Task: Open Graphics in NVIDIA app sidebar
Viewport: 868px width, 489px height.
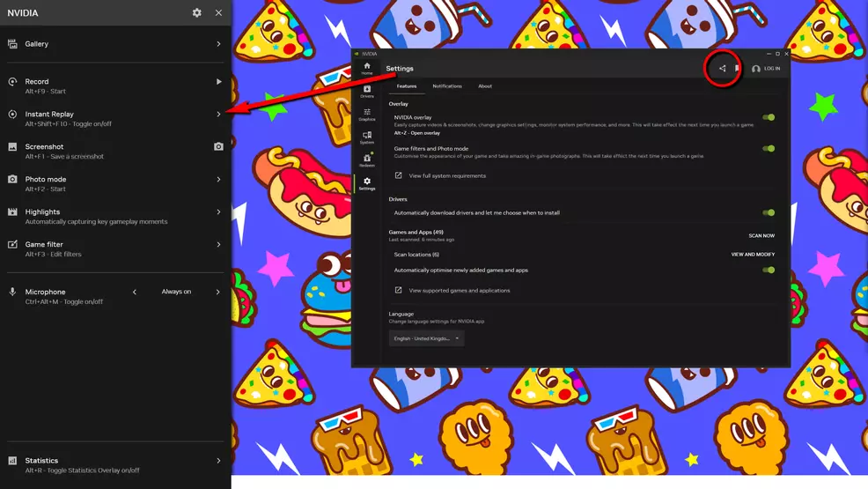Action: pos(366,115)
